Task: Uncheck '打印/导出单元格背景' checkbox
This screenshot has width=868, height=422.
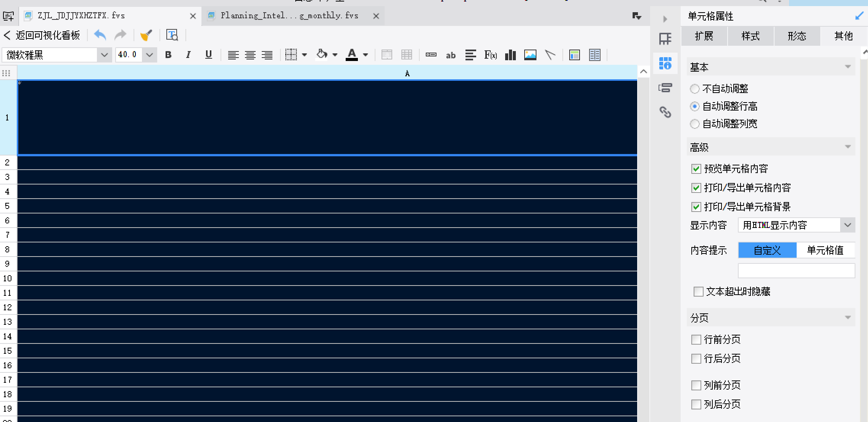Action: (696, 207)
